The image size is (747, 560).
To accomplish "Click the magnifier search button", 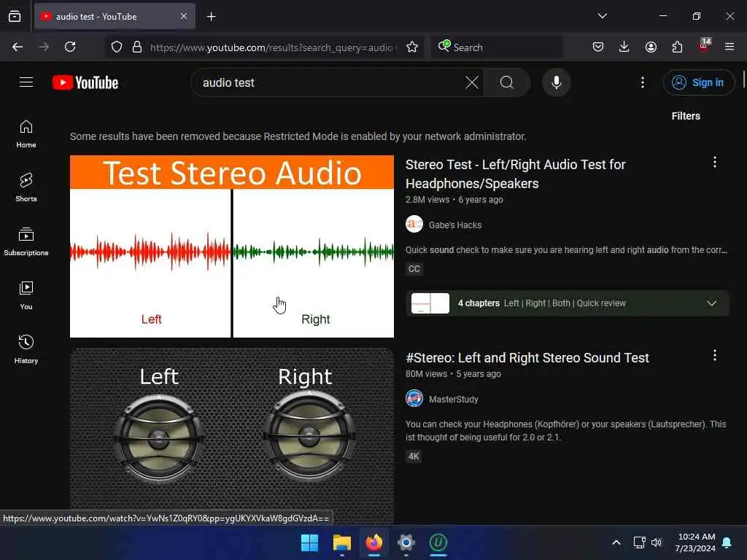I will coord(507,82).
